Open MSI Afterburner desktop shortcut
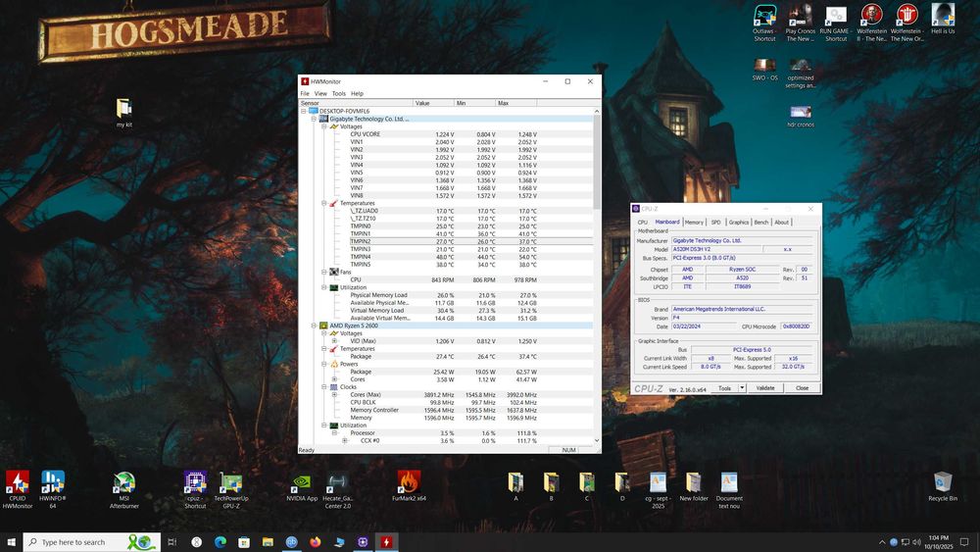 coord(124,482)
